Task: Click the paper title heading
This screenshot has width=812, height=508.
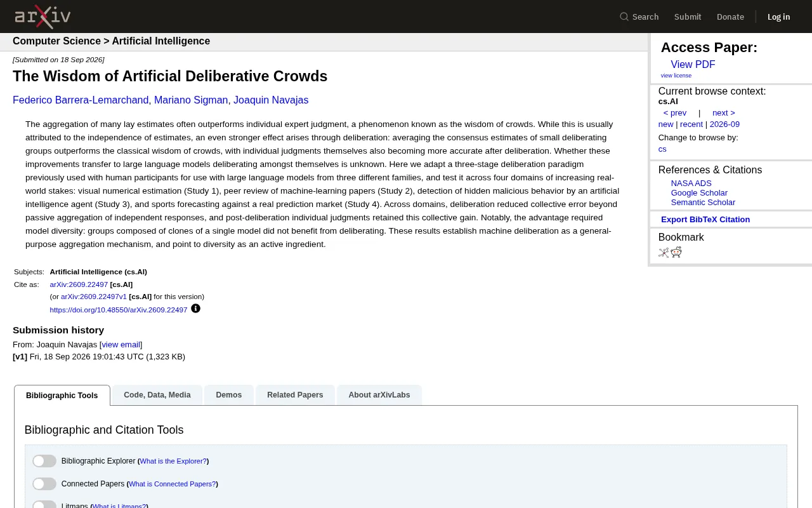Action: click(x=170, y=76)
